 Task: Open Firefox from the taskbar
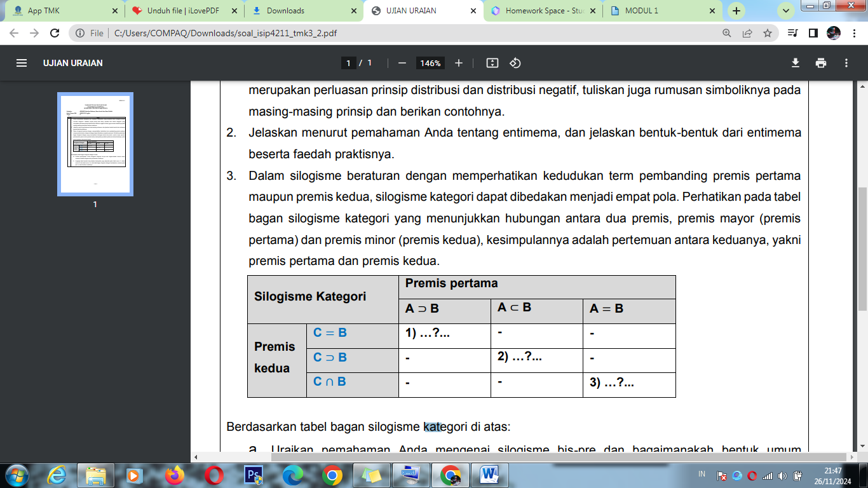pyautogui.click(x=175, y=475)
